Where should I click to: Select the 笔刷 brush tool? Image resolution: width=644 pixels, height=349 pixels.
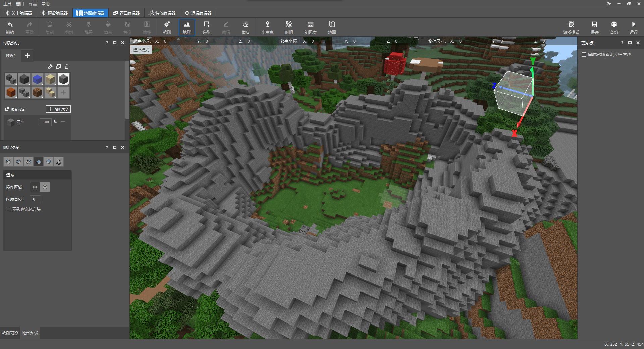pos(167,28)
